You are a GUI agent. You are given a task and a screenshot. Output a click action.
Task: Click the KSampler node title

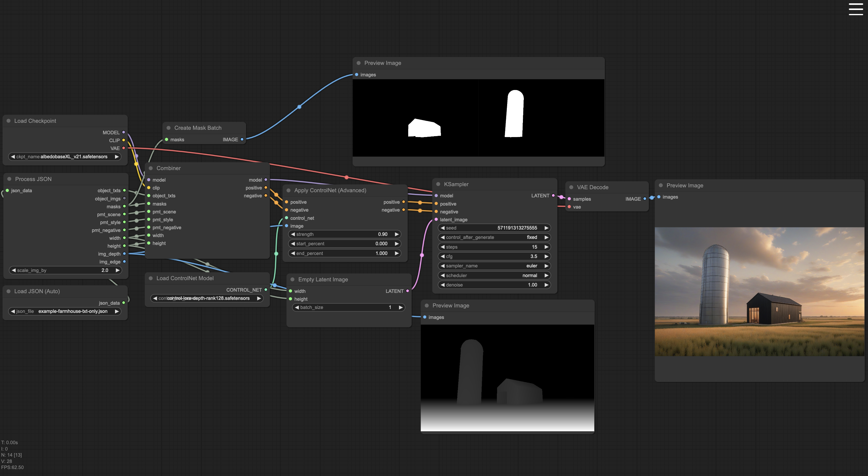pyautogui.click(x=456, y=184)
